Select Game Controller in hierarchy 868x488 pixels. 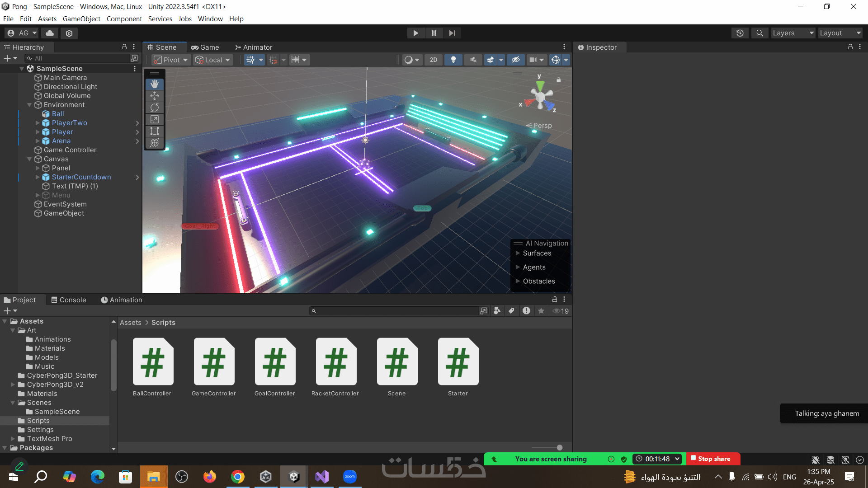[70, 150]
